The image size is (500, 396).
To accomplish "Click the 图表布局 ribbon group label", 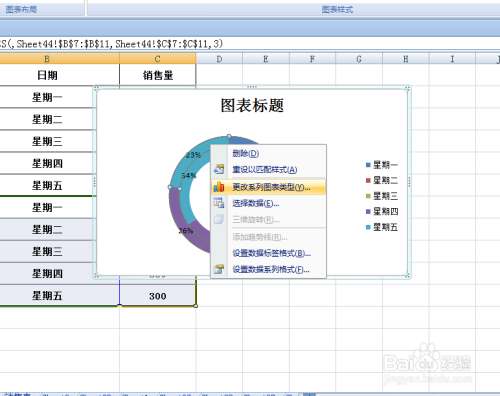I will coord(21,9).
